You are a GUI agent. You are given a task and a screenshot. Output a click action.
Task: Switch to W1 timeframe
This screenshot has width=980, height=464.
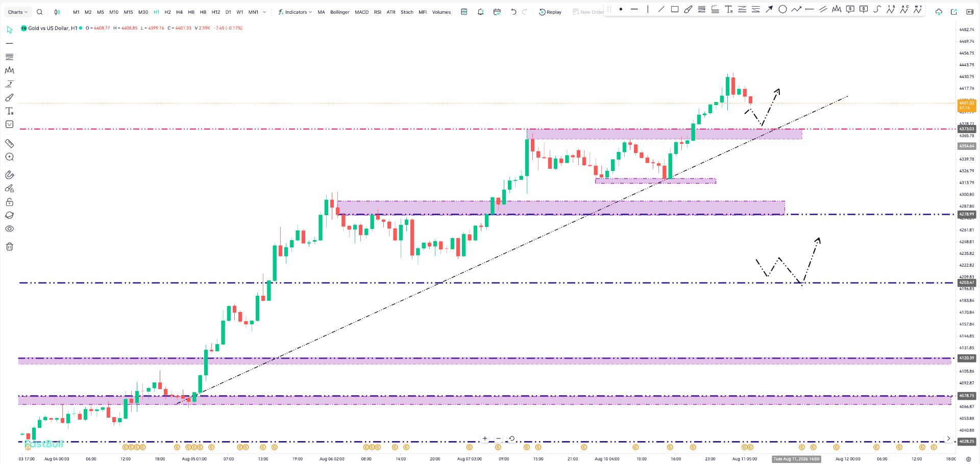click(240, 12)
